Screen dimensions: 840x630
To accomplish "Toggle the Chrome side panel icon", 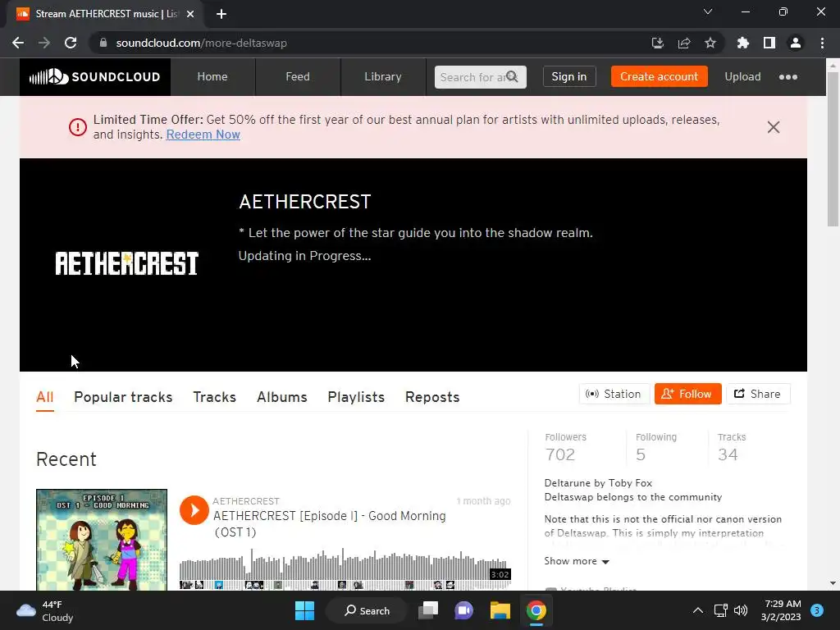I will click(769, 43).
